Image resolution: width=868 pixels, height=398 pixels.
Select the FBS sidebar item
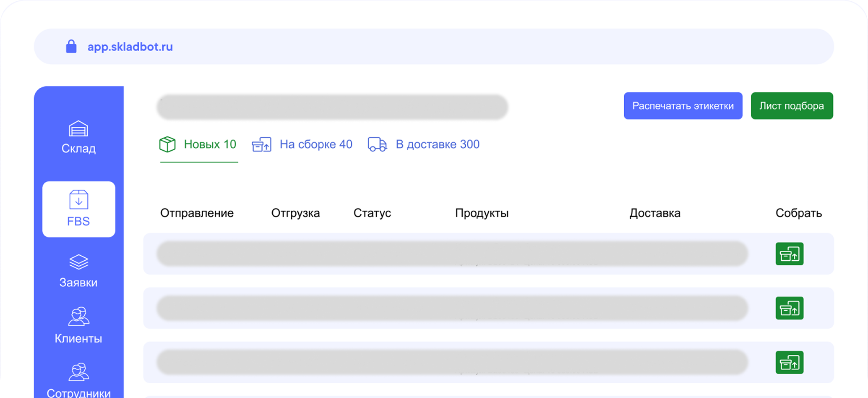tap(78, 209)
